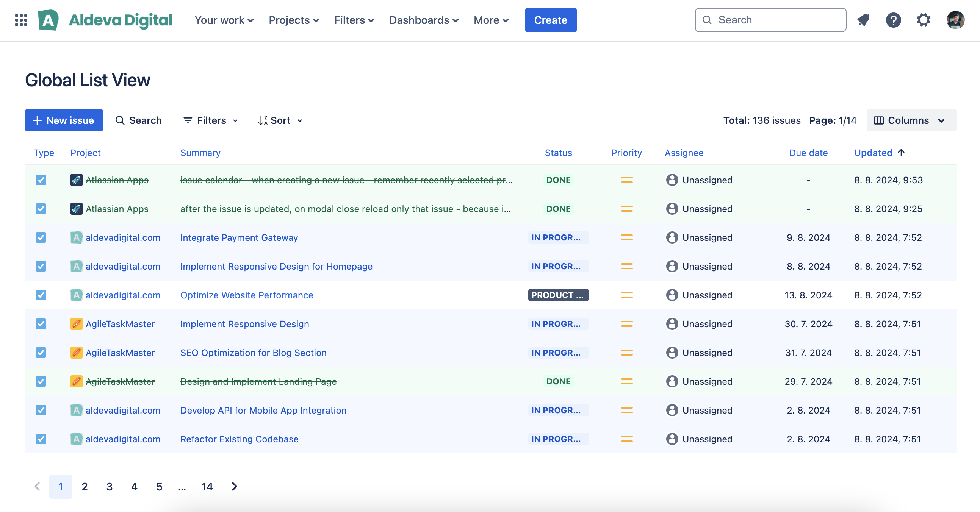Image resolution: width=980 pixels, height=512 pixels.
Task: Open the settings gear icon
Action: click(923, 20)
